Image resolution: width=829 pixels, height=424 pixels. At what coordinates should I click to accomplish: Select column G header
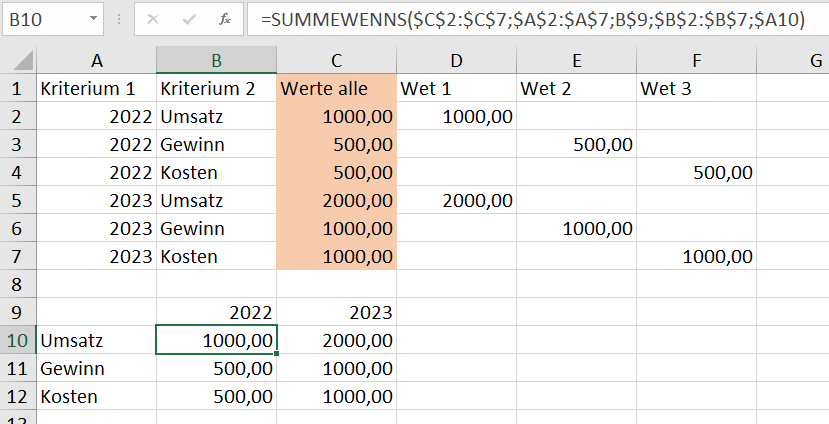pos(793,60)
